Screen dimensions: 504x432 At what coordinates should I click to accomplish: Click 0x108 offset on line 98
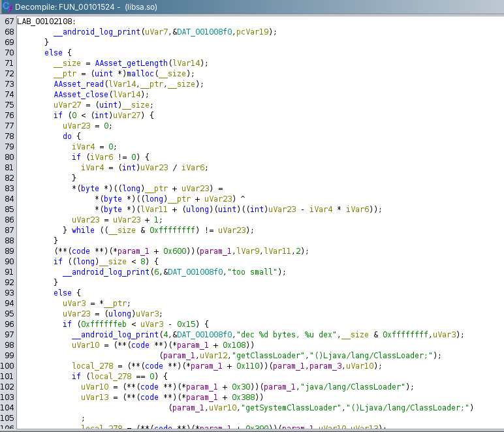pos(234,345)
